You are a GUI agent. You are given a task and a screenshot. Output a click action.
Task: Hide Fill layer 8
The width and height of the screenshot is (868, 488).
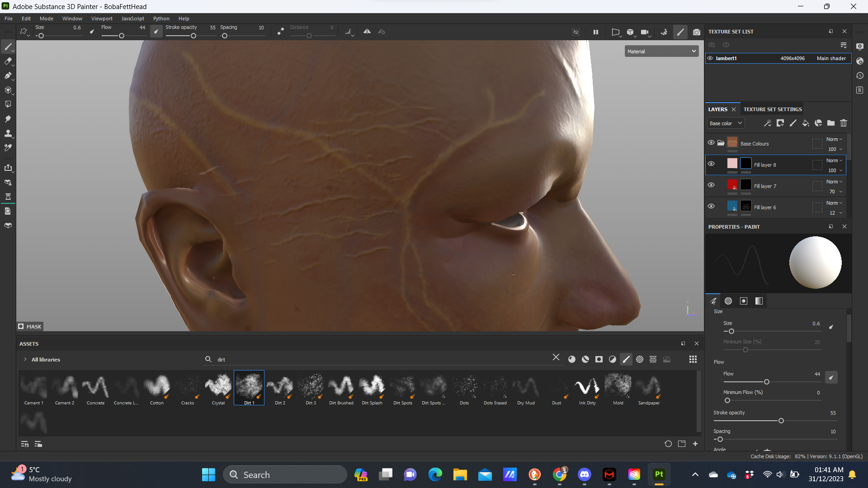click(711, 164)
